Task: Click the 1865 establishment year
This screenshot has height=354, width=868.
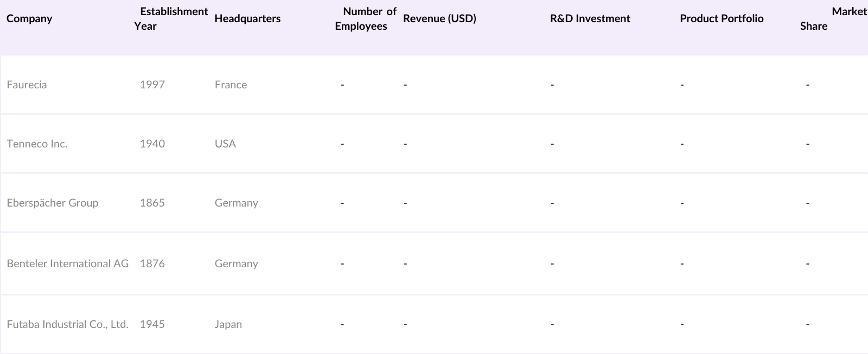Action: click(x=152, y=203)
